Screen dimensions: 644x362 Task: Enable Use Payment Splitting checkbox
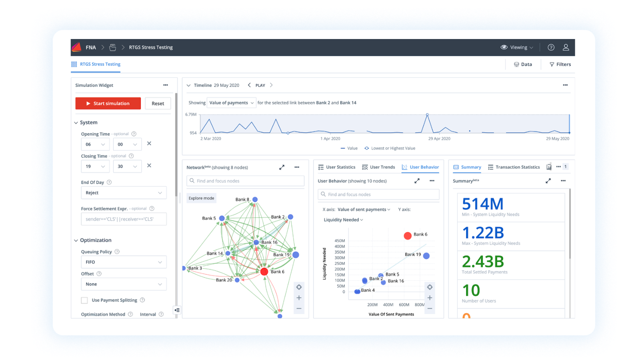[85, 300]
